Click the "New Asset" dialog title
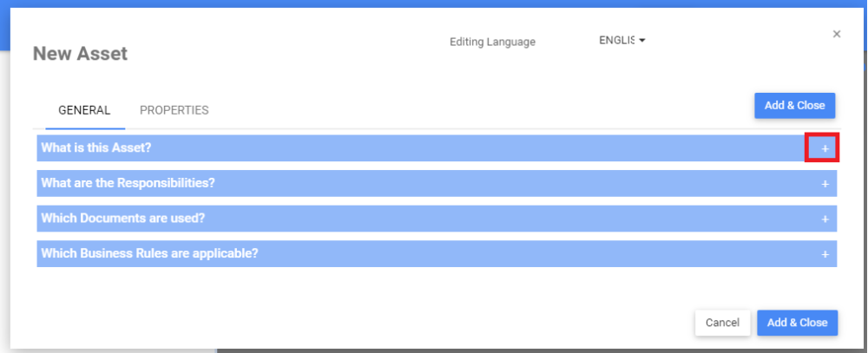The width and height of the screenshot is (868, 353). tap(80, 54)
